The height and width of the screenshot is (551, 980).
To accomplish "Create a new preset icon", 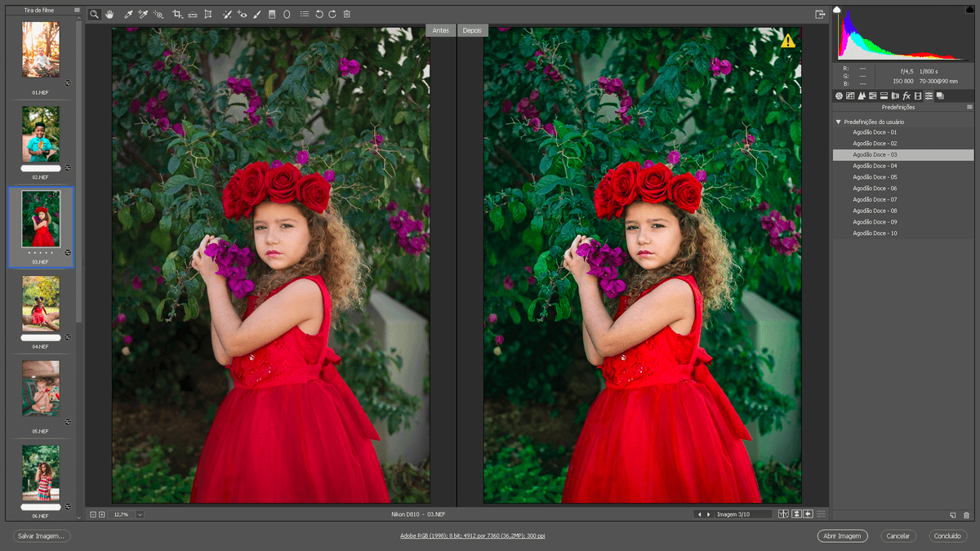I will point(953,515).
